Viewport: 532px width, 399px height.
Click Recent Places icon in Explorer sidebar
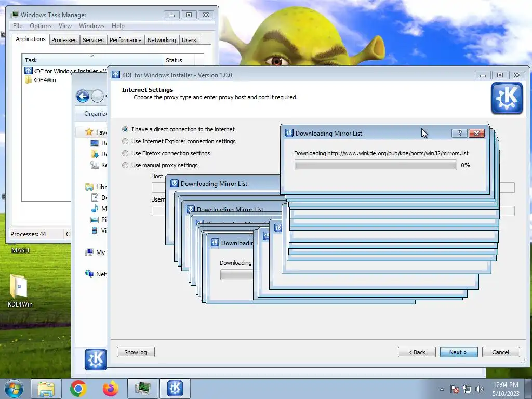coord(95,165)
